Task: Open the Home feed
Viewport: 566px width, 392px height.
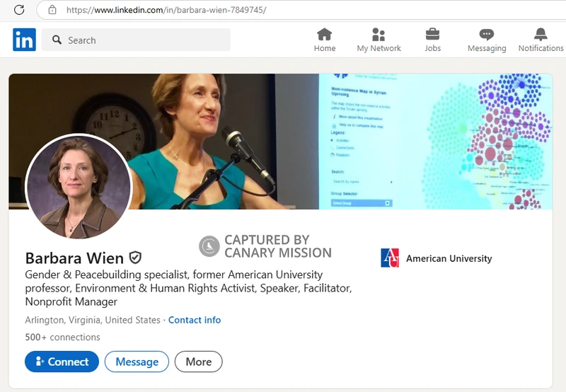Action: tap(325, 40)
